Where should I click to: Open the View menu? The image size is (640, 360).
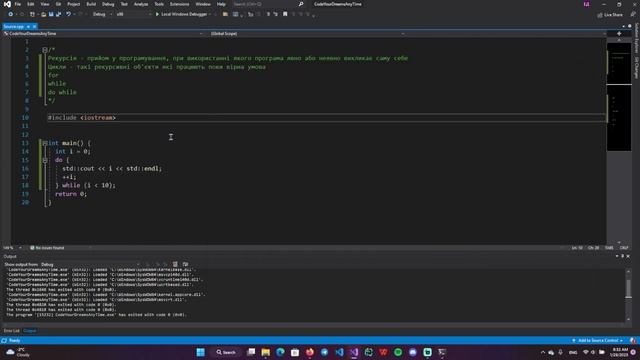(44, 4)
